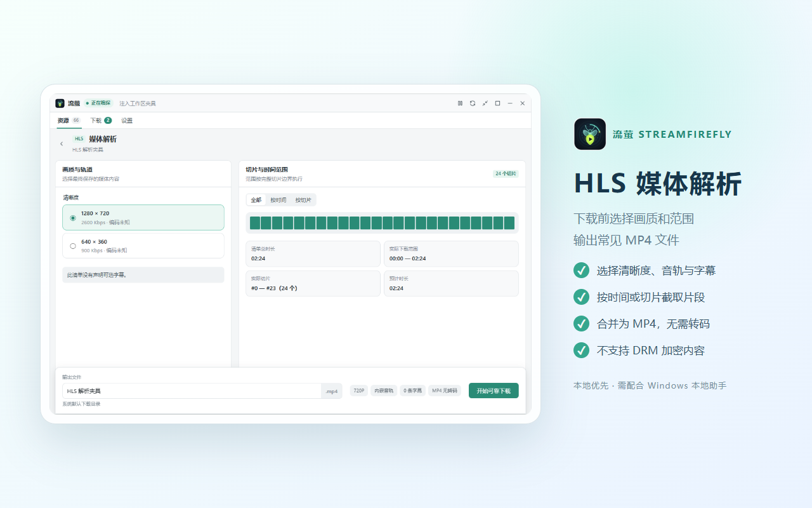Screen dimensions: 812x508
Task: Click the 注入工作区夹具 title text
Action: (138, 104)
